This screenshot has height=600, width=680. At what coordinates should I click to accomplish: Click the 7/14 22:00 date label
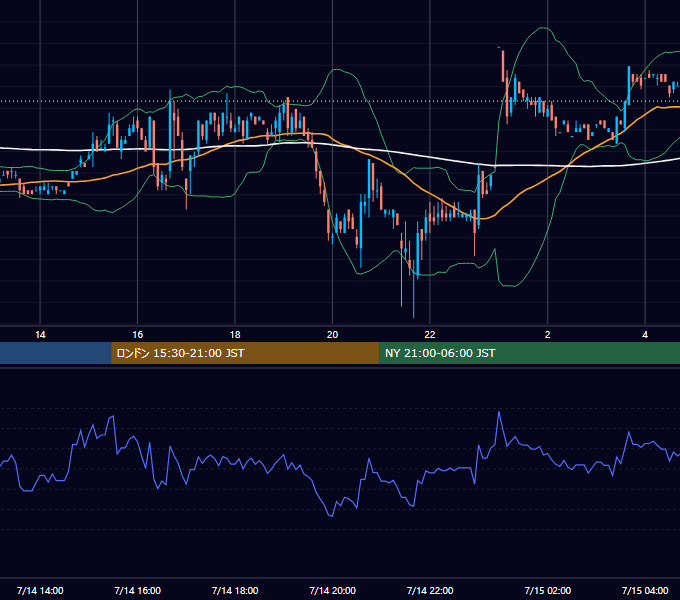[x=430, y=590]
